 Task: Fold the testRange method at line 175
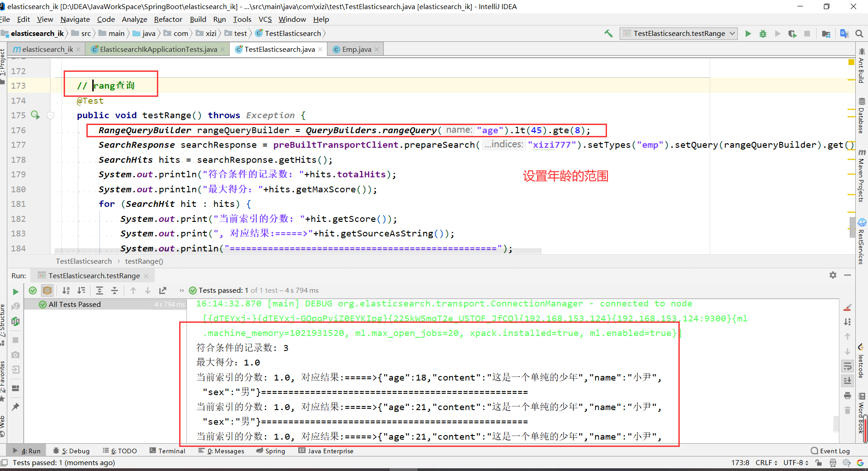point(51,115)
